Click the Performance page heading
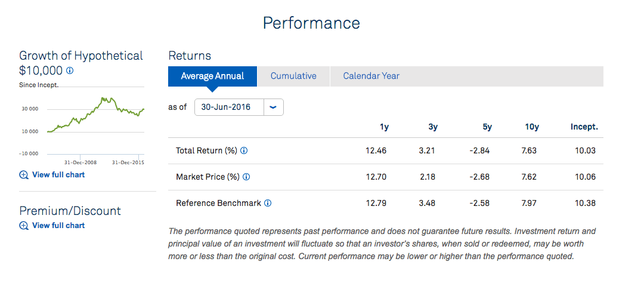 tap(311, 23)
